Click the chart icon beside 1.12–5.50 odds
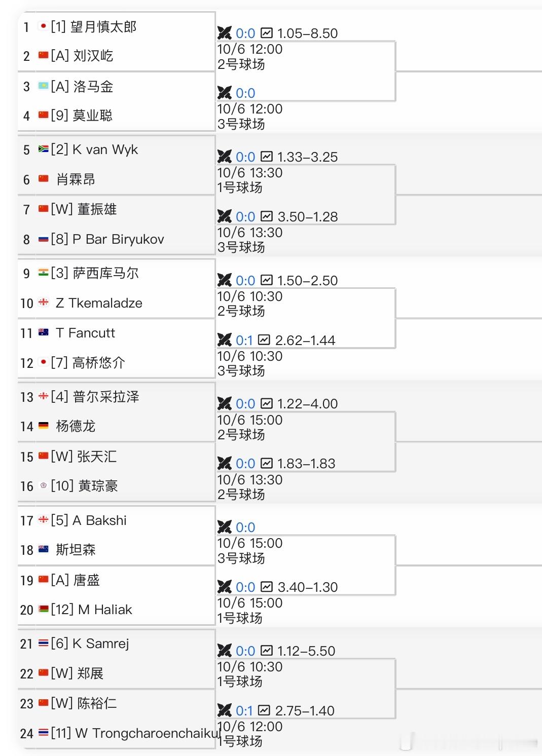Screen dimensions: 542x756 click(x=267, y=651)
